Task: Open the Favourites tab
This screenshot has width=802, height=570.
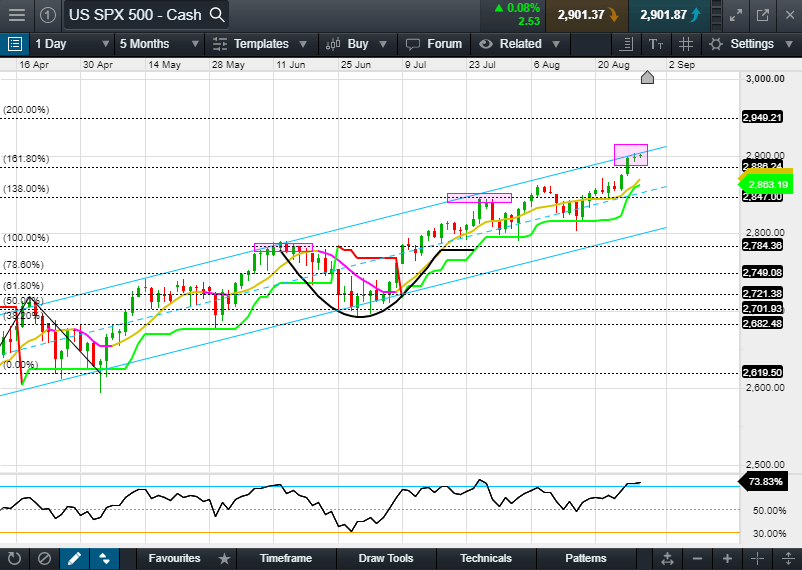Action: 174,558
